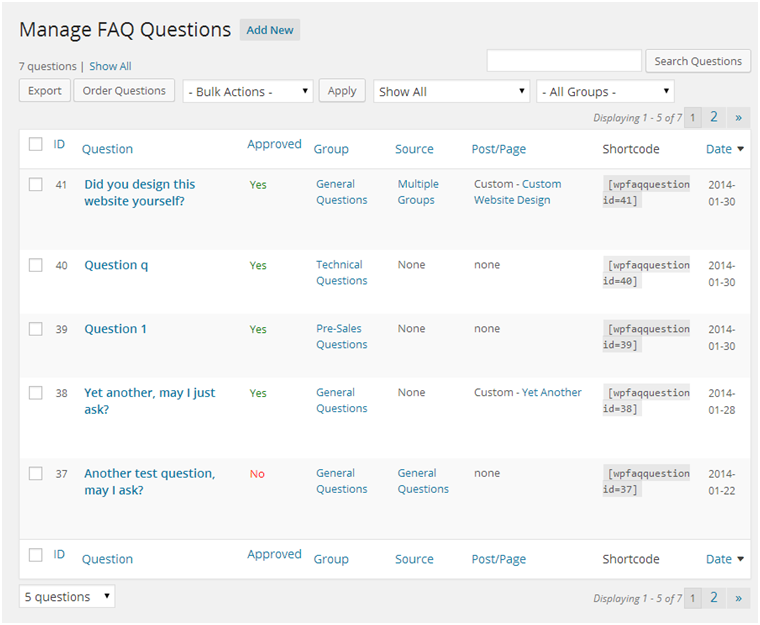Check the box for question ID 40
This screenshot has width=760, height=625.
click(x=35, y=265)
